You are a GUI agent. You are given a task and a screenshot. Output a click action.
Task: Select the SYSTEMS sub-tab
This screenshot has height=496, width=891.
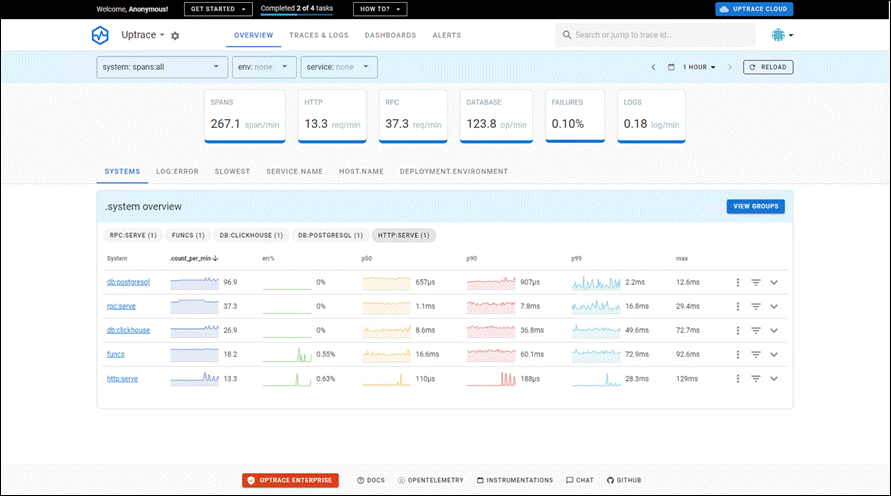(x=122, y=172)
